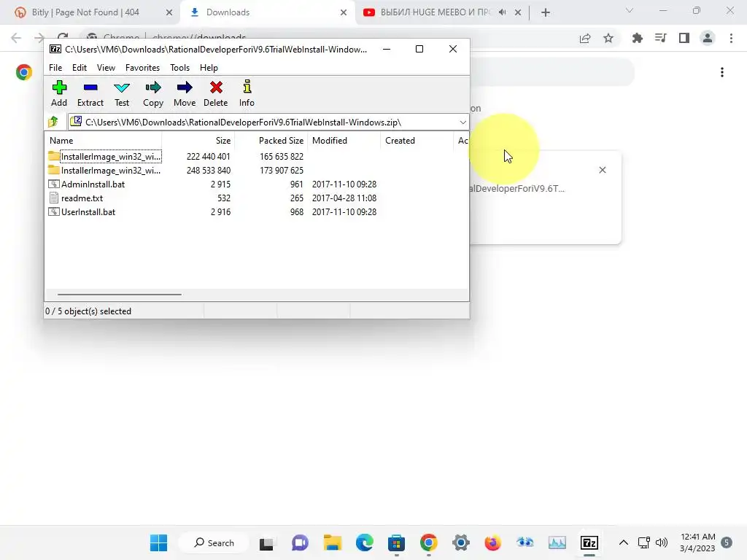This screenshot has height=560, width=747.
Task: Launch Microsoft Edge from the taskbar
Action: 365,542
